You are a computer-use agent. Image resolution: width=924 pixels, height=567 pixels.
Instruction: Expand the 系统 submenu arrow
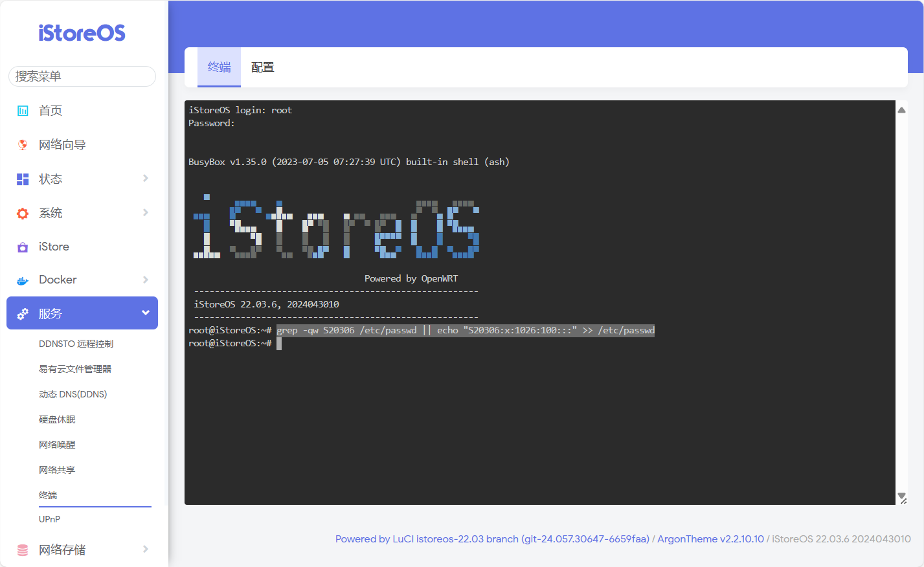[146, 212]
